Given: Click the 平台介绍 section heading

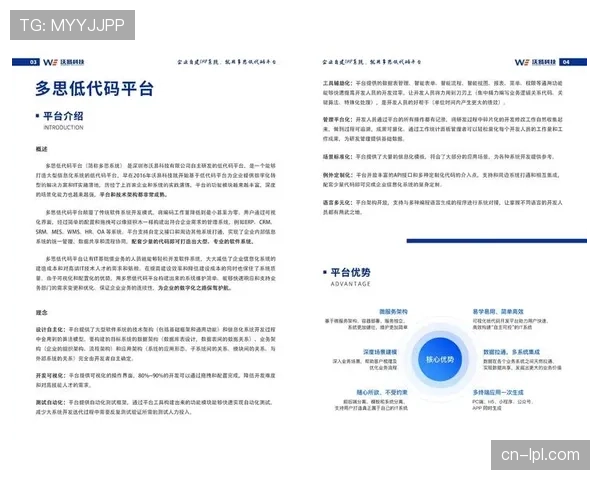Looking at the screenshot, I should 63,116.
